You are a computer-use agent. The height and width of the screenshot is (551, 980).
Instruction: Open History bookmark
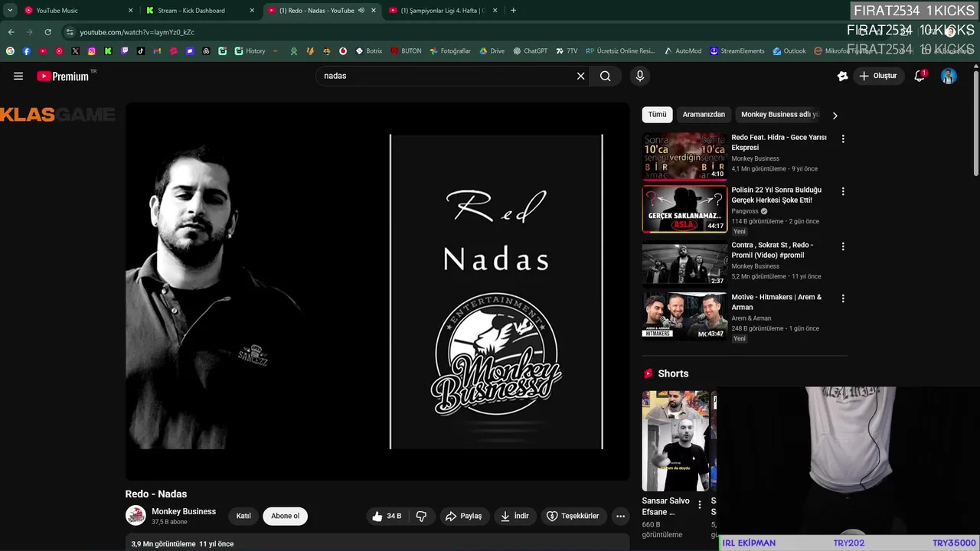250,51
